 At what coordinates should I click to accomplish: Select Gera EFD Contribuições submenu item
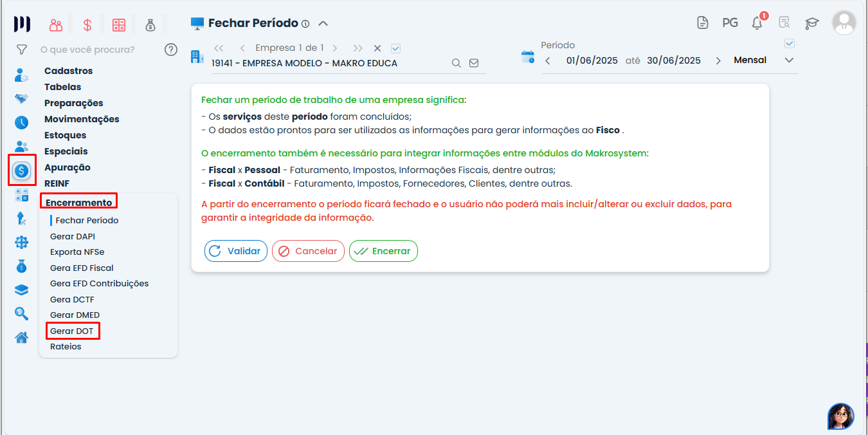99,284
